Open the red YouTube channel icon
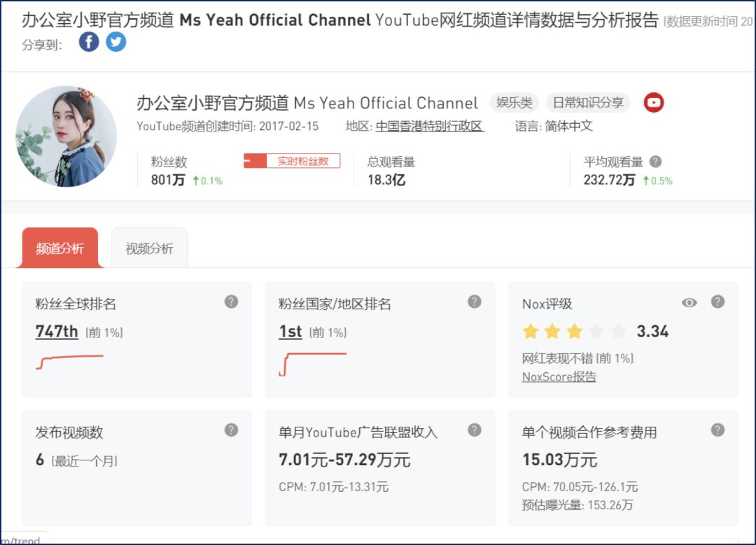Image resolution: width=756 pixels, height=545 pixels. click(x=654, y=103)
